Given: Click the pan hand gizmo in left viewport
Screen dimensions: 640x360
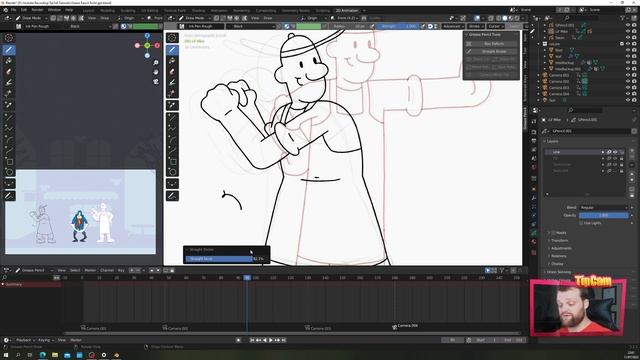Looking at the screenshot, I should 156,72.
